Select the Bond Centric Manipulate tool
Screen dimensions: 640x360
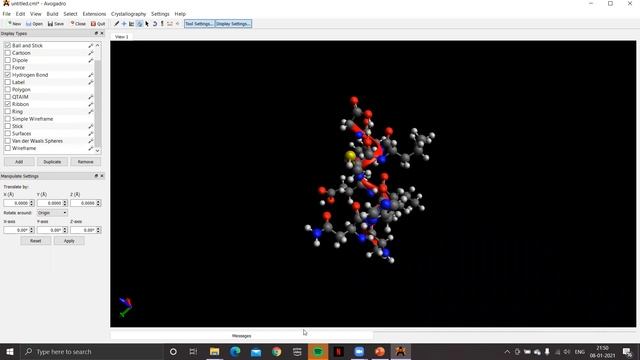[131, 24]
